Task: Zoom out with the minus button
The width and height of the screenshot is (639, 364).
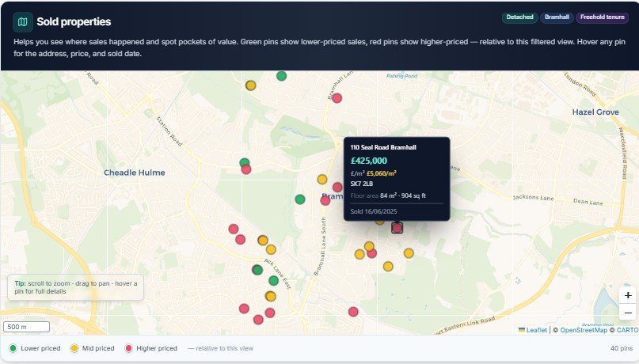Action: [628, 313]
